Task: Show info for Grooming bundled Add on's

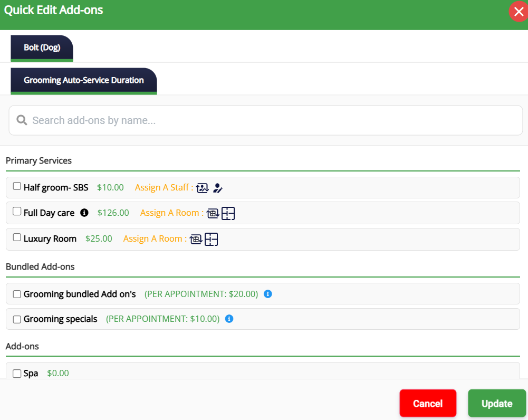Action: (x=267, y=294)
